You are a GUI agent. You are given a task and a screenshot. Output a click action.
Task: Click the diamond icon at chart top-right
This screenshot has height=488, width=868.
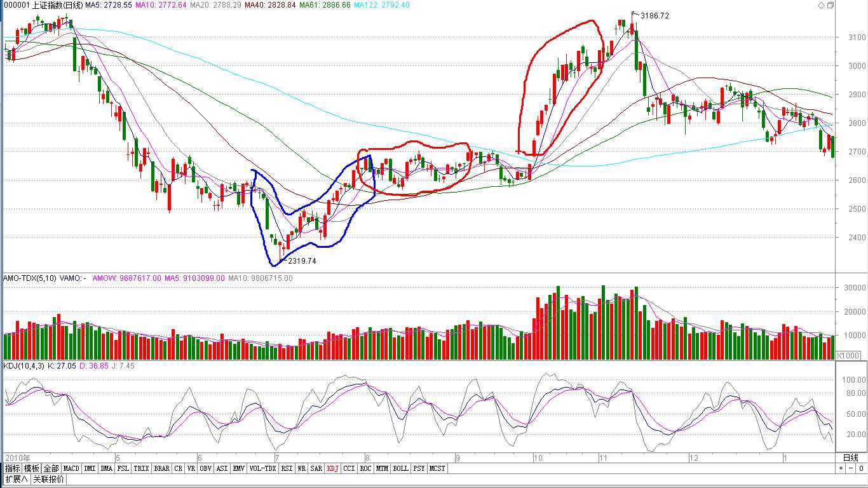click(x=820, y=5)
